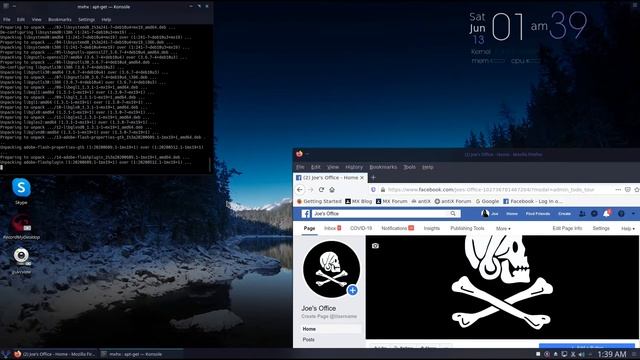Image resolution: width=640 pixels, height=360 pixels.
Task: Open antiX Forum bookmark
Action: click(453, 201)
